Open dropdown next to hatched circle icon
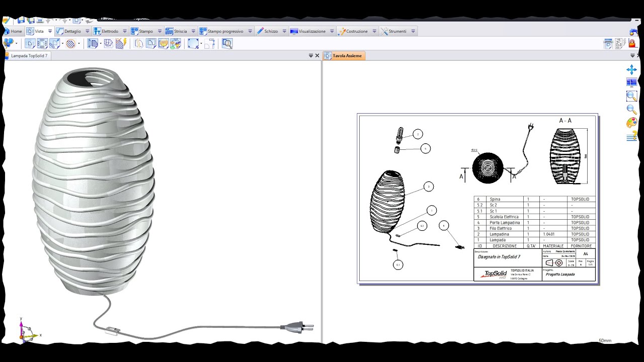 tap(78, 44)
